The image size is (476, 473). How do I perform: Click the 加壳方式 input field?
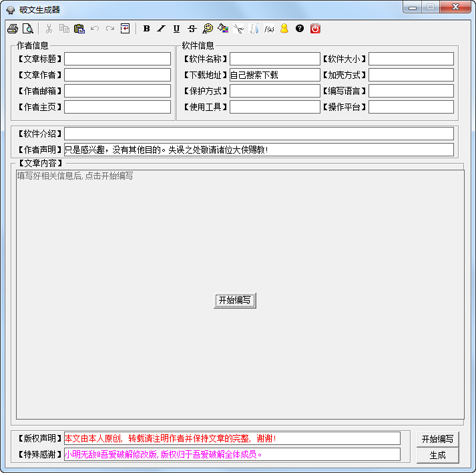pos(411,75)
